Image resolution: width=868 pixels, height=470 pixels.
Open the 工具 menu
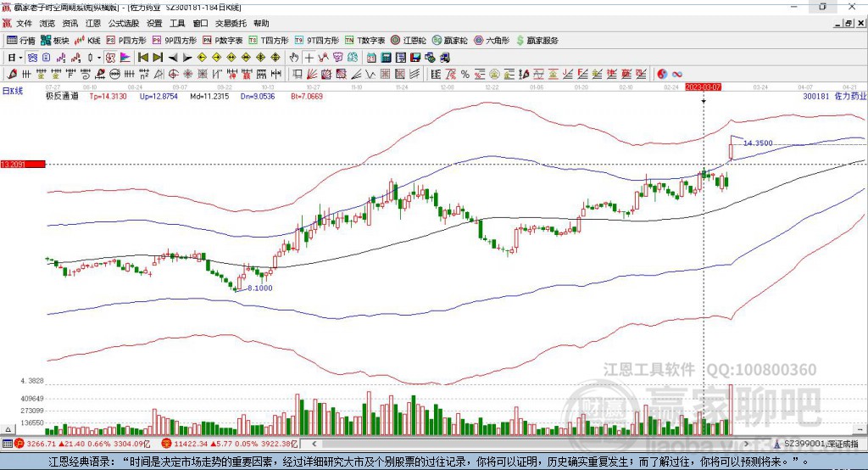point(177,23)
